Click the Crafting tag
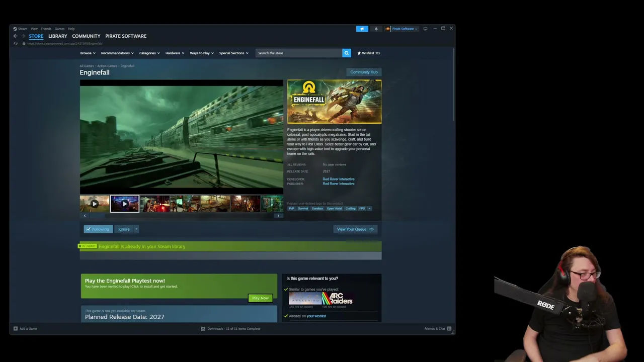 (x=350, y=208)
